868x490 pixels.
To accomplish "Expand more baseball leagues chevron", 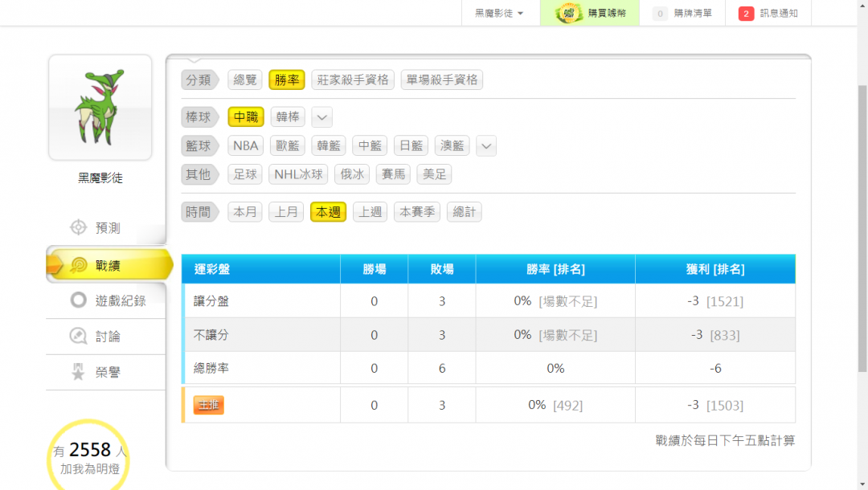I will pyautogui.click(x=321, y=117).
